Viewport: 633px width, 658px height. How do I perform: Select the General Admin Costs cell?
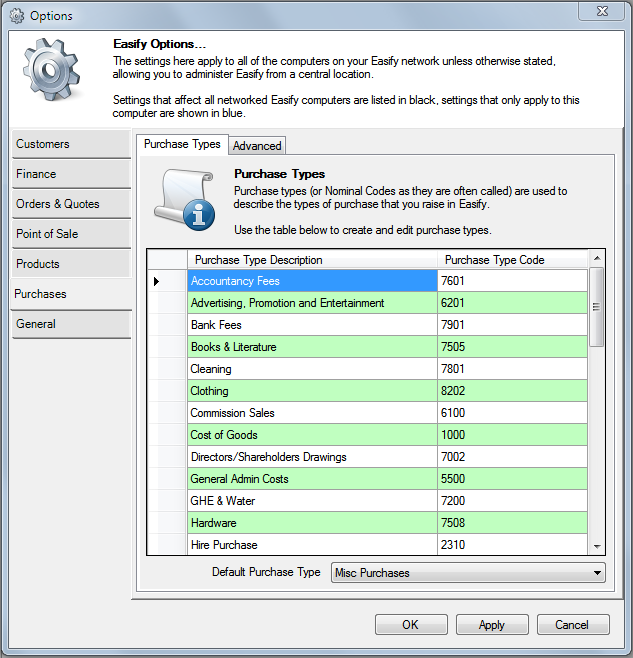[312, 479]
